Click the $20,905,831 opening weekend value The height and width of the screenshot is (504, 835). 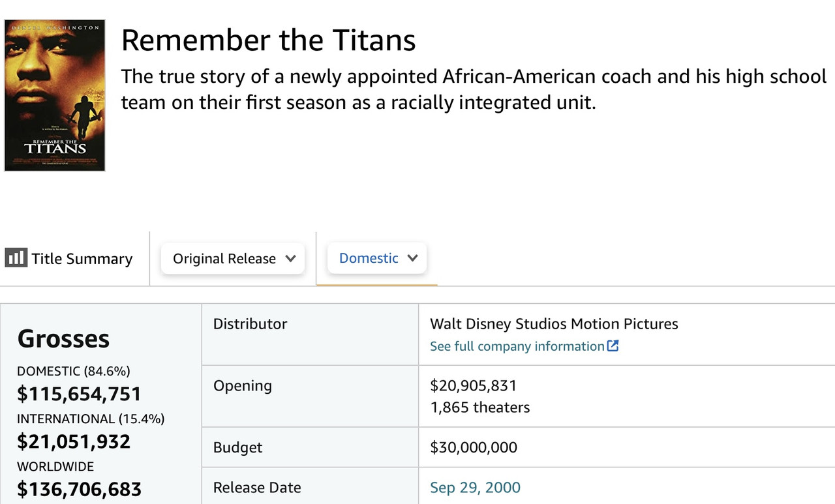click(473, 385)
